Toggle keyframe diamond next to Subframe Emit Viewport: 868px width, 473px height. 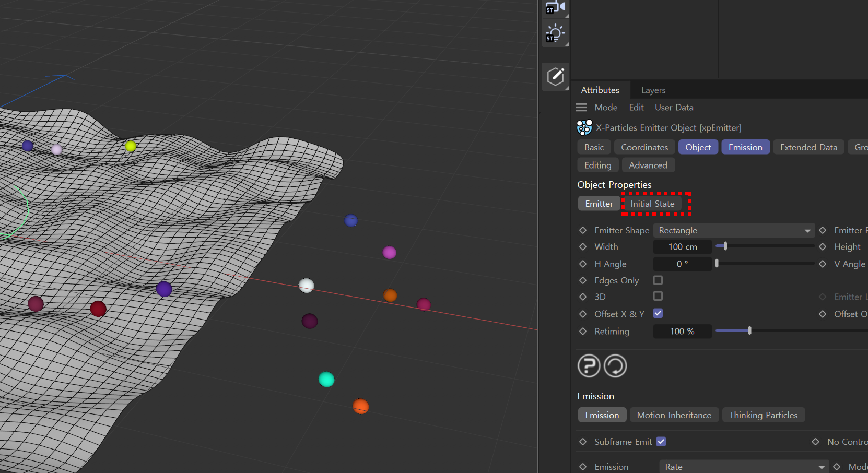point(583,442)
